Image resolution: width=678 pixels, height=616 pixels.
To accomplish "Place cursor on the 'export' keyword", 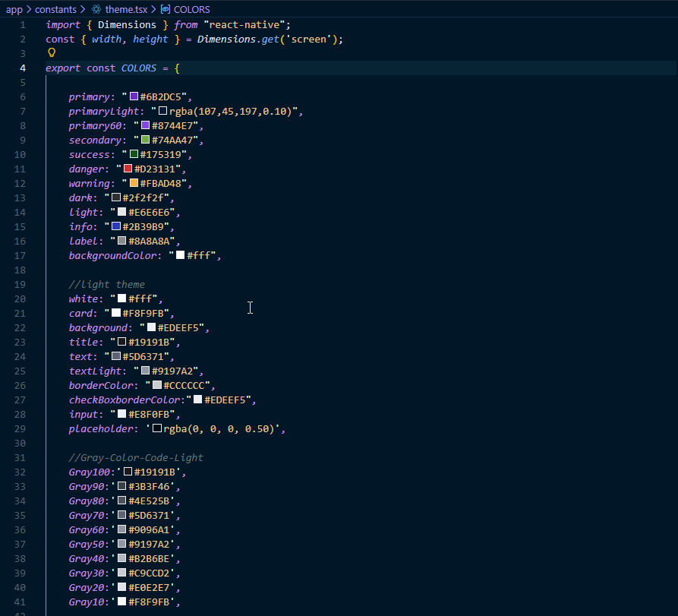I will tap(63, 68).
